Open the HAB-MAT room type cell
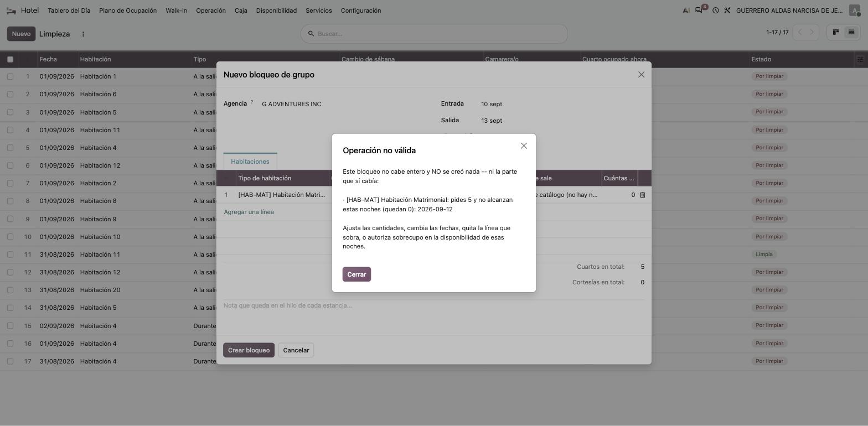The image size is (868, 426). pos(282,195)
